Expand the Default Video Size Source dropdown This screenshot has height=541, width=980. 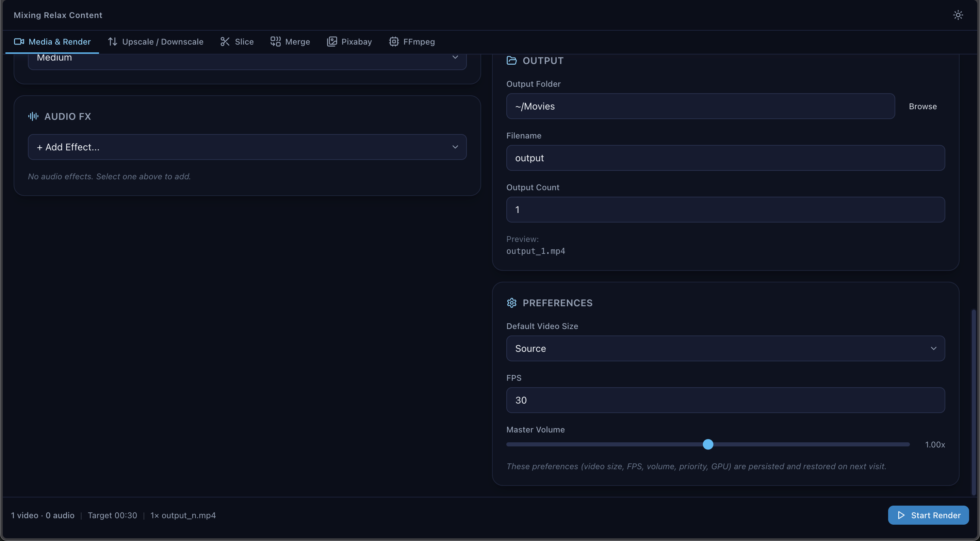click(725, 348)
